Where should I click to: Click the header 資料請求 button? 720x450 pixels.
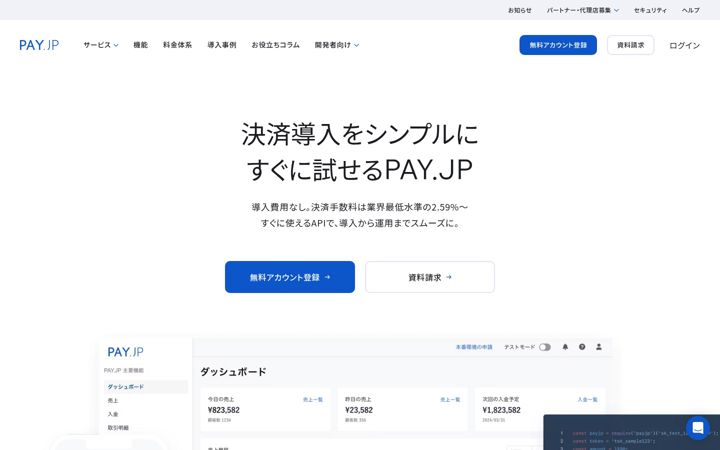(x=630, y=45)
